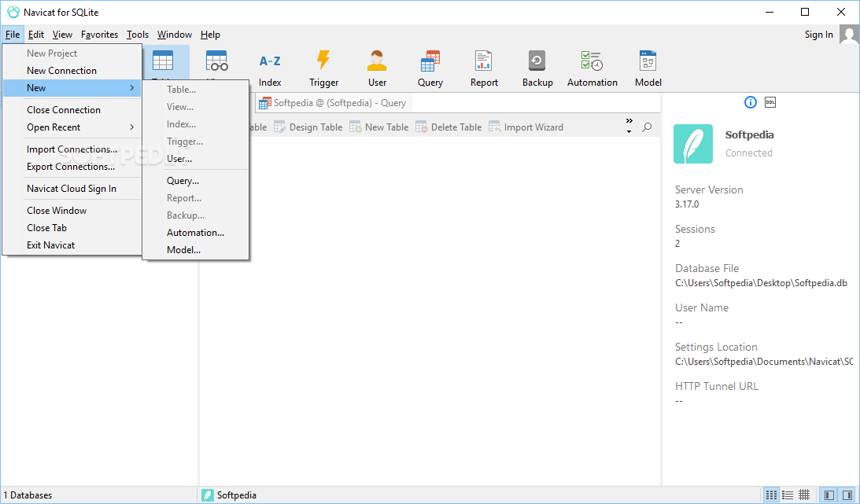
Task: Select the Table toolbar icon
Action: [163, 61]
